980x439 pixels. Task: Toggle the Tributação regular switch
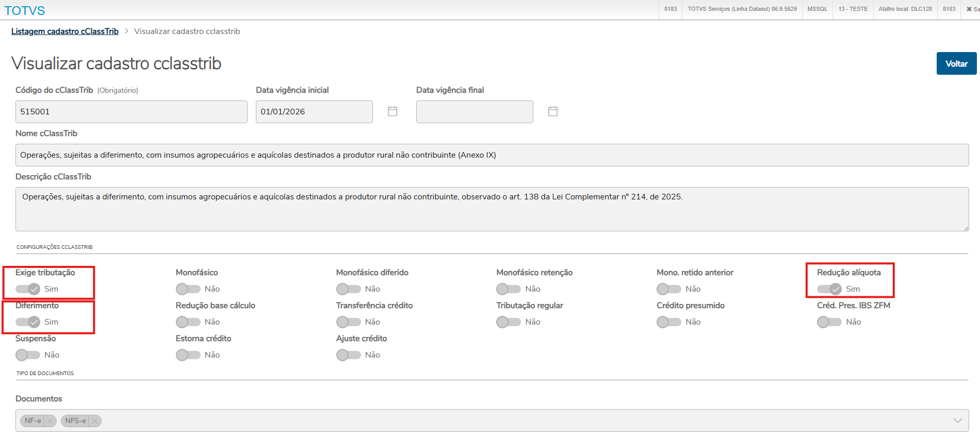tap(509, 322)
